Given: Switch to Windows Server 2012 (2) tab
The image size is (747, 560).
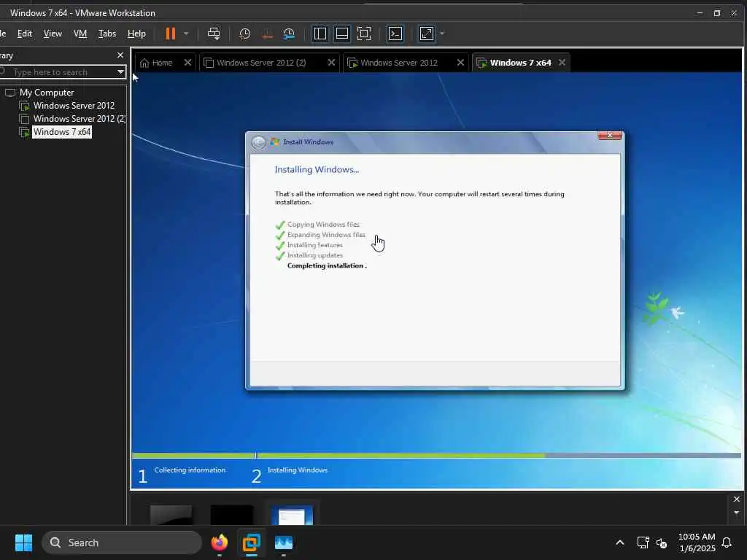Looking at the screenshot, I should (x=261, y=63).
